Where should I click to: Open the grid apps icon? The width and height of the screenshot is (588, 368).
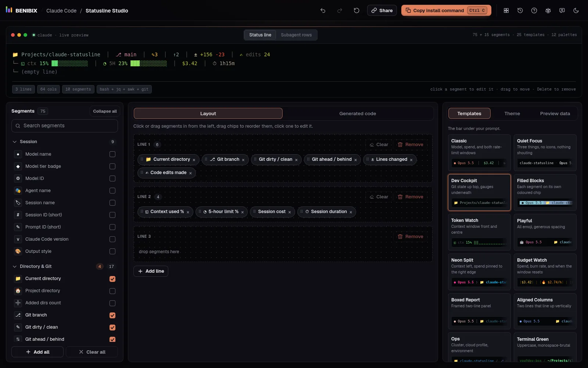point(506,11)
